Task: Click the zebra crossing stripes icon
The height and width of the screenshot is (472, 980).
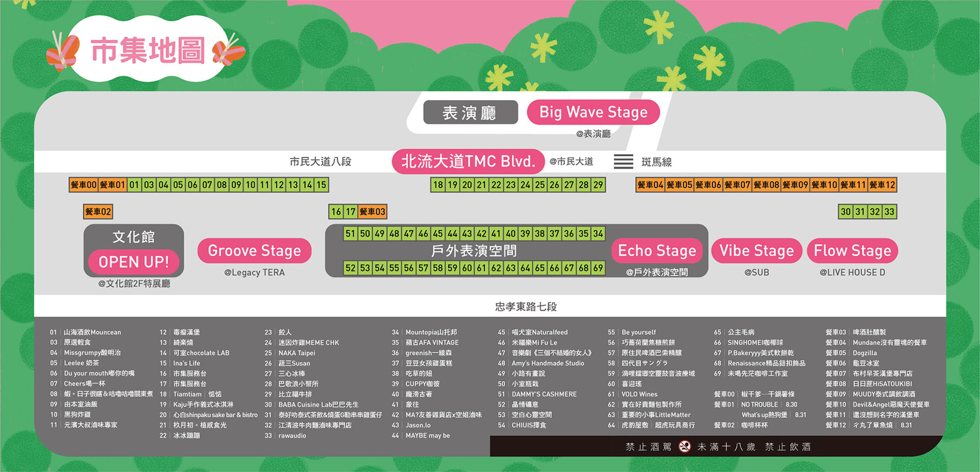Action: [x=623, y=161]
